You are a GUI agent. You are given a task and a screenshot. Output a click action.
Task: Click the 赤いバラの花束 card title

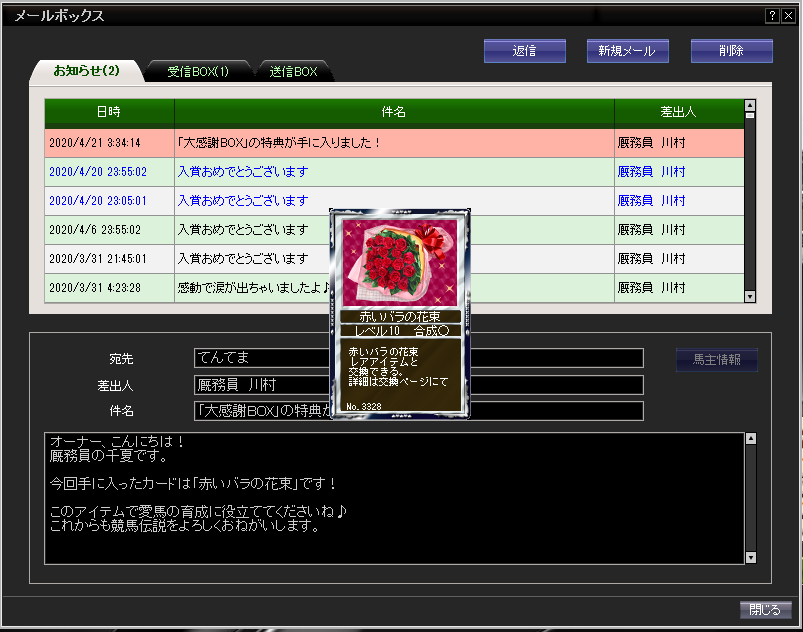coord(400,317)
